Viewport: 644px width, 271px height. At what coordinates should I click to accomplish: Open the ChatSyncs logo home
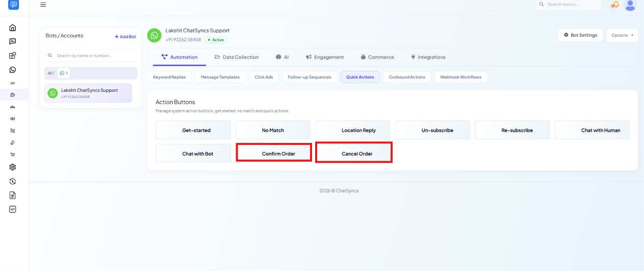coord(13,5)
